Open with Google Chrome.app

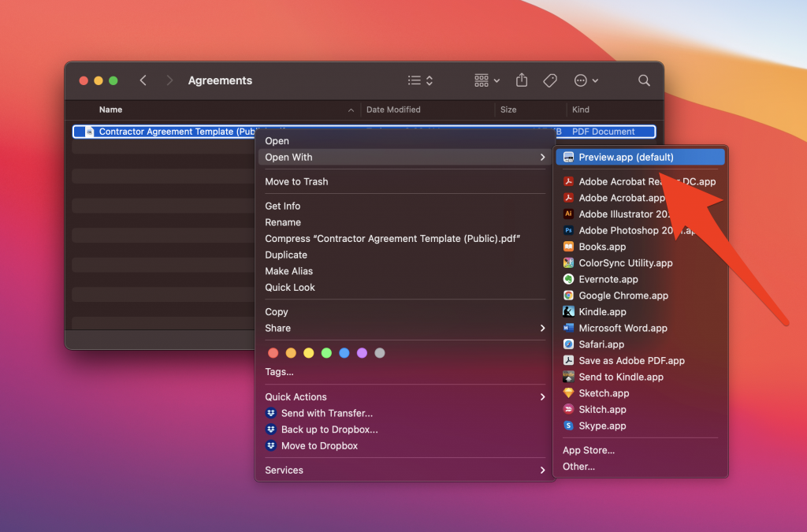point(640,296)
